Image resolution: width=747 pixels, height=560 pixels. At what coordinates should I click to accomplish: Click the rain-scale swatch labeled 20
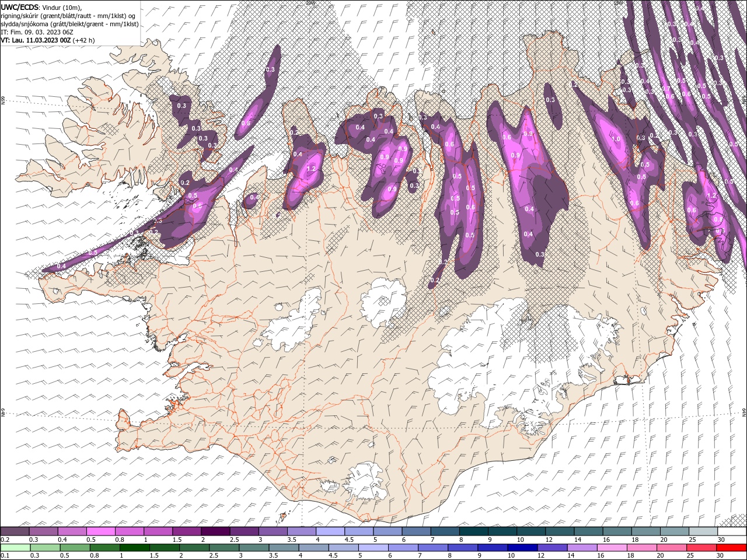click(672, 548)
